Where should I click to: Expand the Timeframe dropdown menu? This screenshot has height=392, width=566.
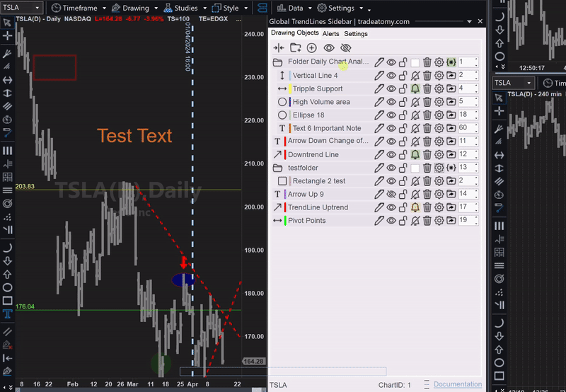pyautogui.click(x=78, y=8)
